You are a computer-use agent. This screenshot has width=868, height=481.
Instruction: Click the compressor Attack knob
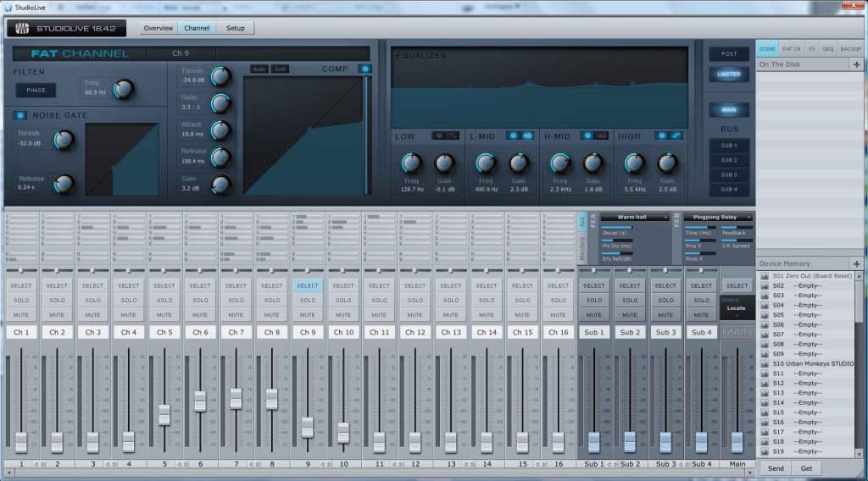220,130
